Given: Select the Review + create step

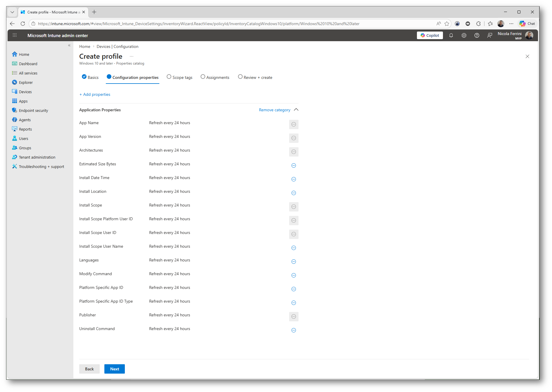Looking at the screenshot, I should (255, 77).
